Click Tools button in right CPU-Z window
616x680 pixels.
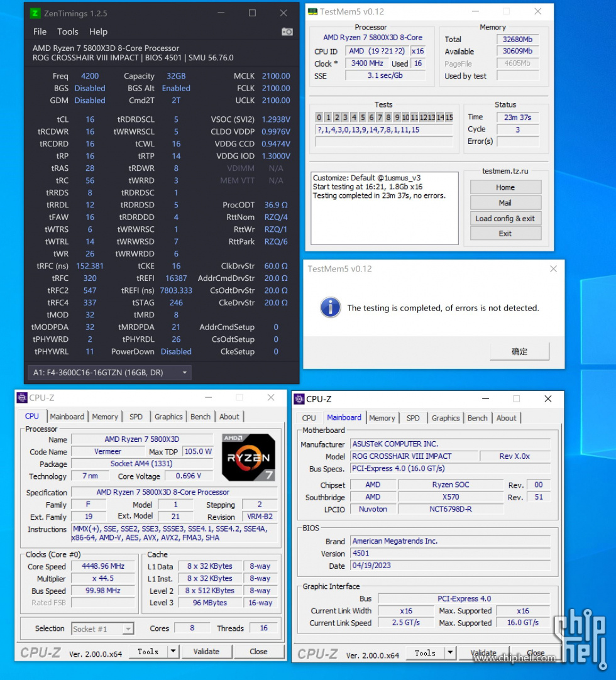(x=426, y=653)
